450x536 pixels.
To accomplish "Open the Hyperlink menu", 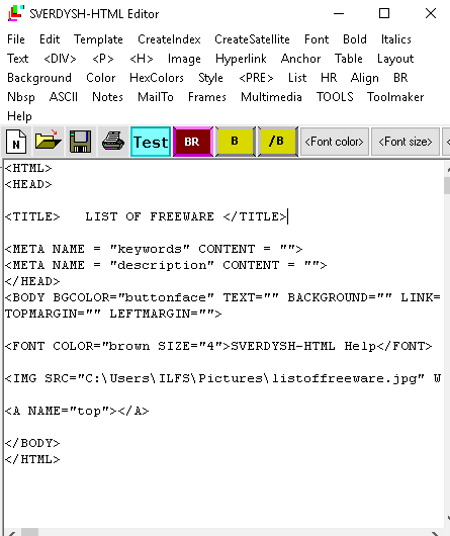I will [241, 58].
